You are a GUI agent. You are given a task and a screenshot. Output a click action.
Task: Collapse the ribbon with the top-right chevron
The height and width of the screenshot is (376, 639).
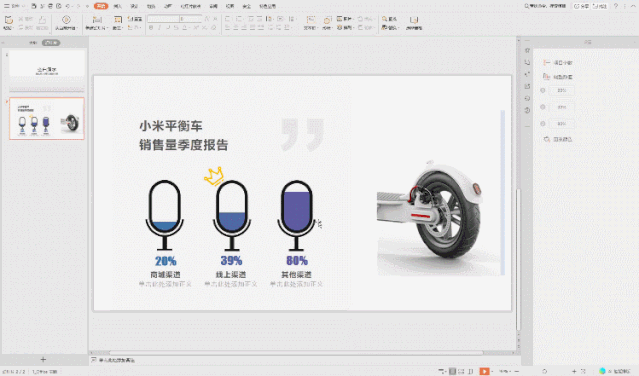point(633,6)
